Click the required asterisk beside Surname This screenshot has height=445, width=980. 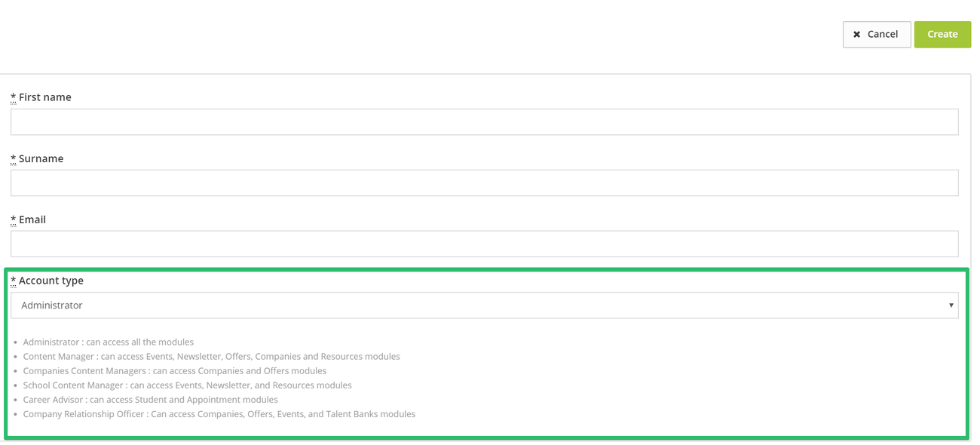click(x=14, y=158)
